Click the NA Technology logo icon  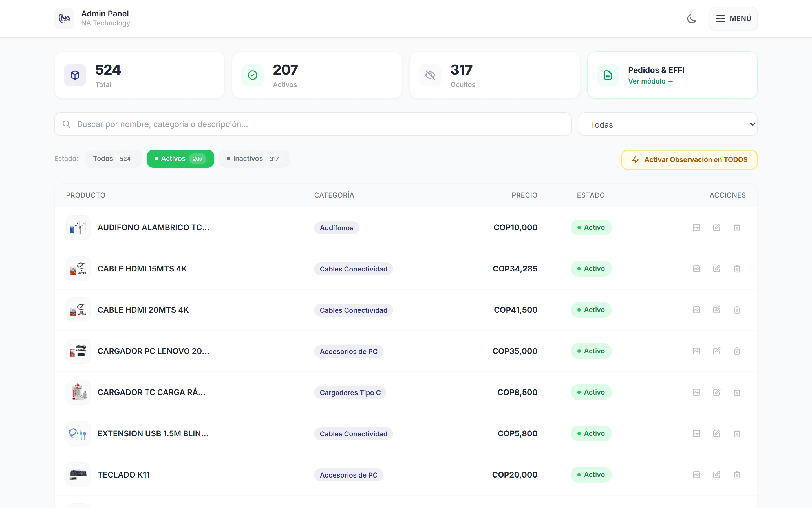64,18
